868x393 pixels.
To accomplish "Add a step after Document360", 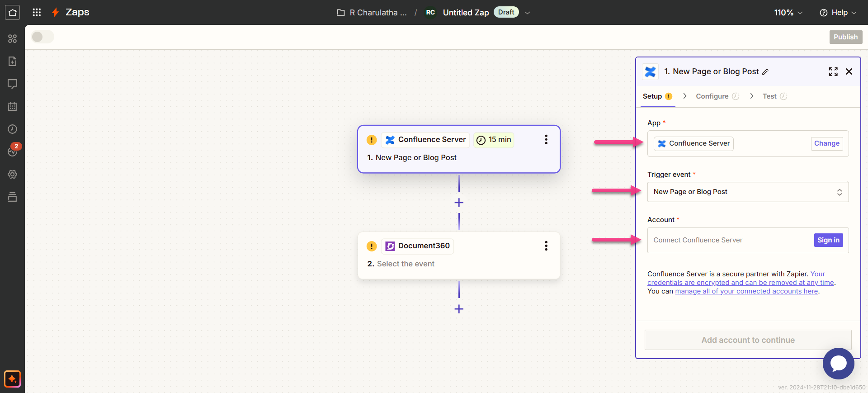I will 459,309.
